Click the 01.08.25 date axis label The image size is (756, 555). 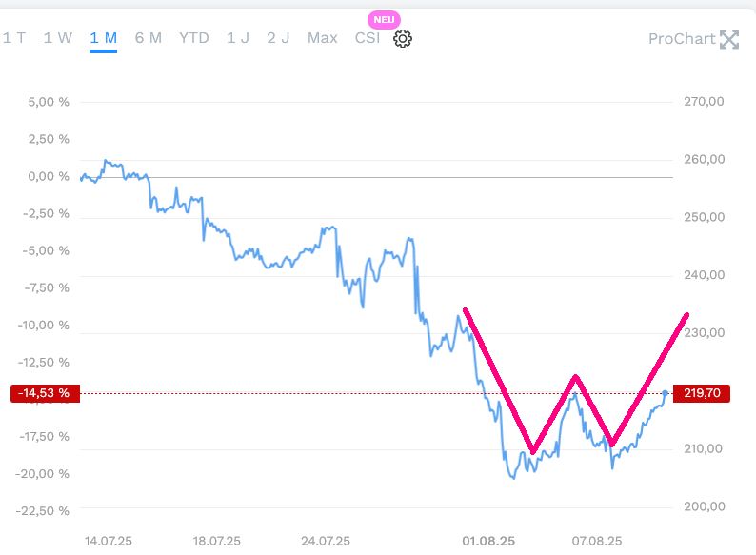click(x=488, y=541)
